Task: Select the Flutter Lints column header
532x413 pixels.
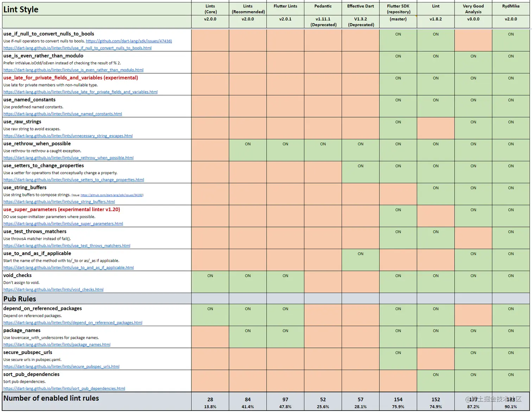Action: pos(285,9)
